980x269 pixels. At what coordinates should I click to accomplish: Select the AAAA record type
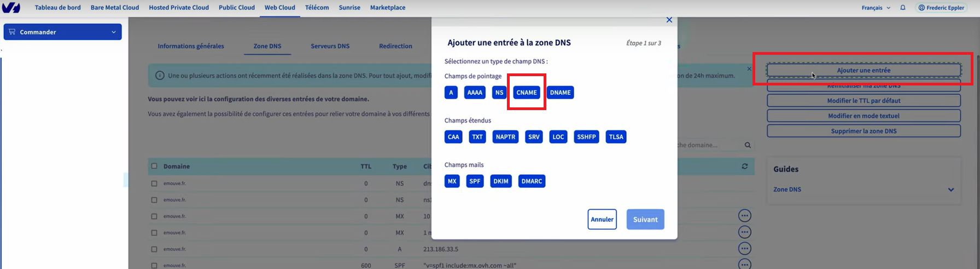click(x=475, y=93)
